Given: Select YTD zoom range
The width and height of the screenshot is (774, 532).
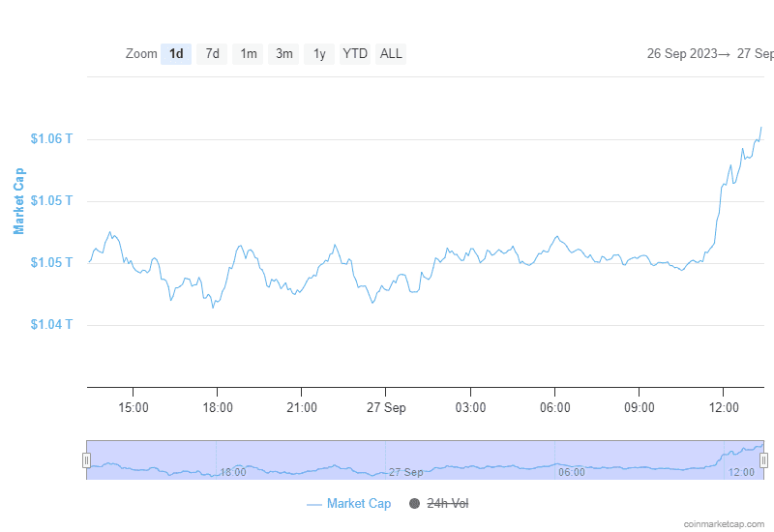Looking at the screenshot, I should pyautogui.click(x=355, y=54).
